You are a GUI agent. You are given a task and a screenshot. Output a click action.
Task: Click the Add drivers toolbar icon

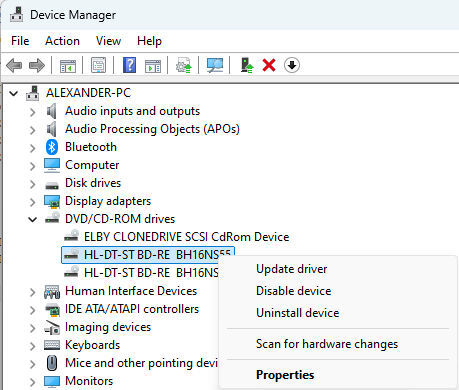tap(247, 65)
